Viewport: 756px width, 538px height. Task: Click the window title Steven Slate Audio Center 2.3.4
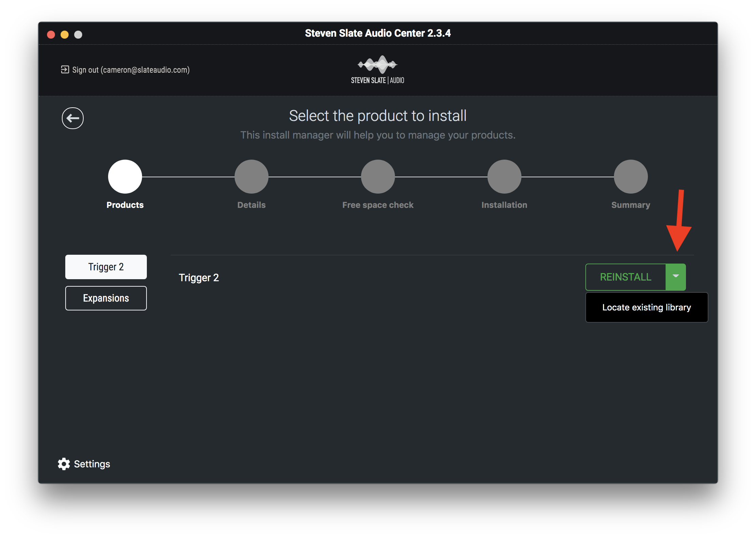(378, 33)
